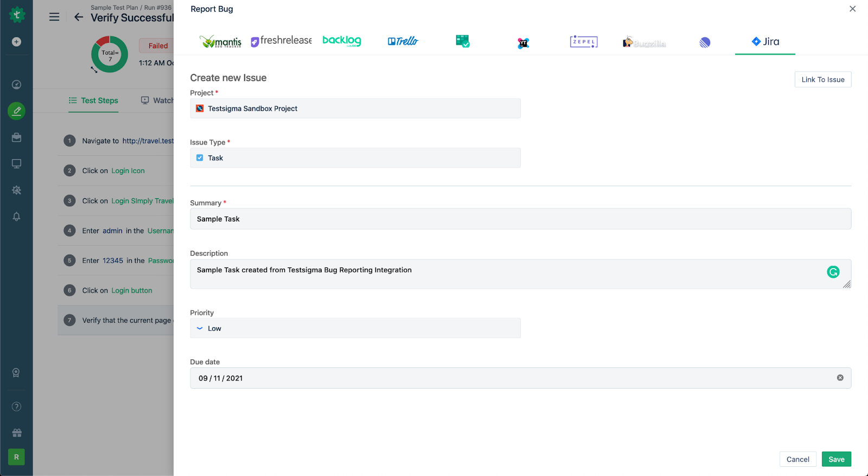Open the notifications bell icon in sidebar
This screenshot has height=476, width=868.
(16, 217)
